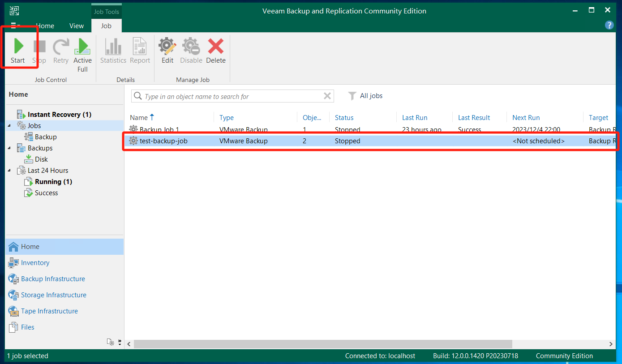Screen dimensions: 622x364
Task: Click the Job Tools contextual tab label
Action: coord(106,12)
